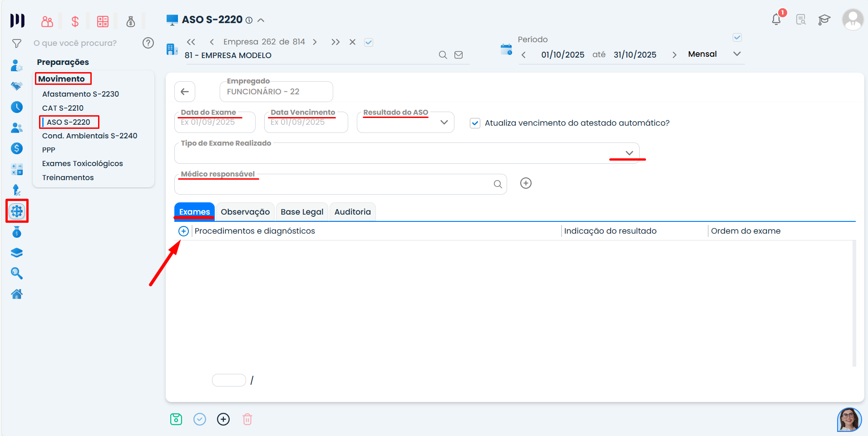Click the envelope icon beside company name
This screenshot has width=868, height=436.
(x=459, y=55)
